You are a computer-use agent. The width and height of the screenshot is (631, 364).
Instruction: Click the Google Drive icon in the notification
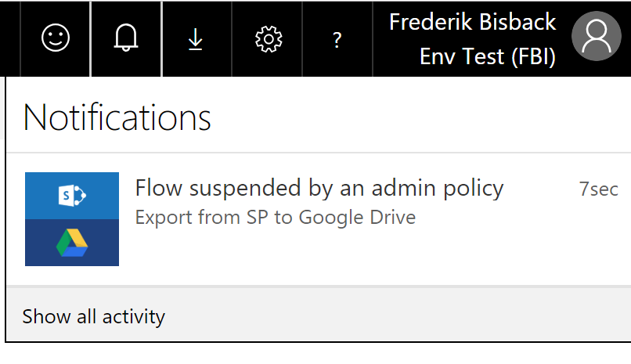coord(72,243)
